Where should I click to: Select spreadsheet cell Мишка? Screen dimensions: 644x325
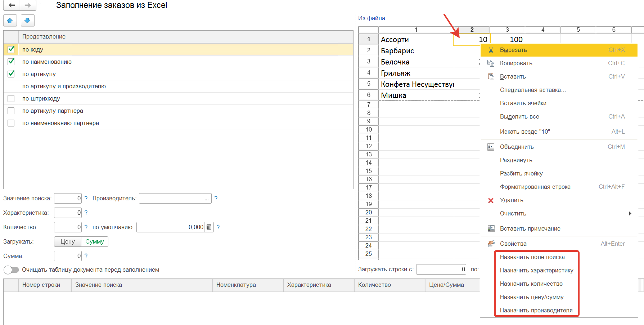click(x=416, y=95)
